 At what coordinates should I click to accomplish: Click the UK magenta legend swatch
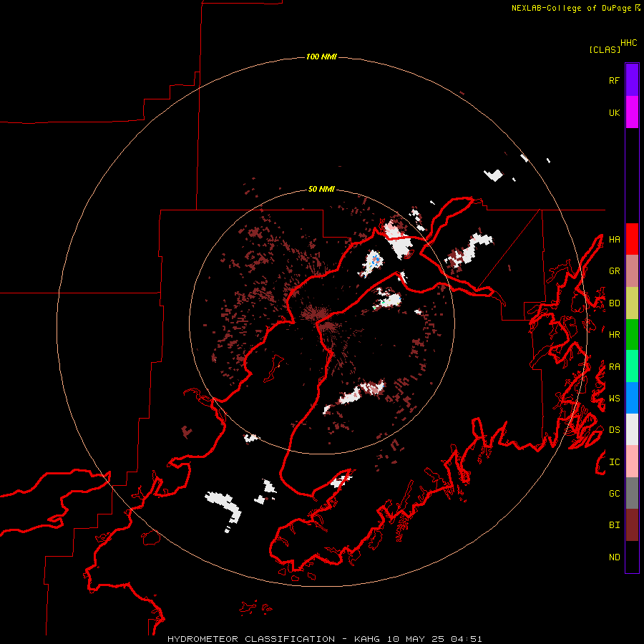coord(632,112)
